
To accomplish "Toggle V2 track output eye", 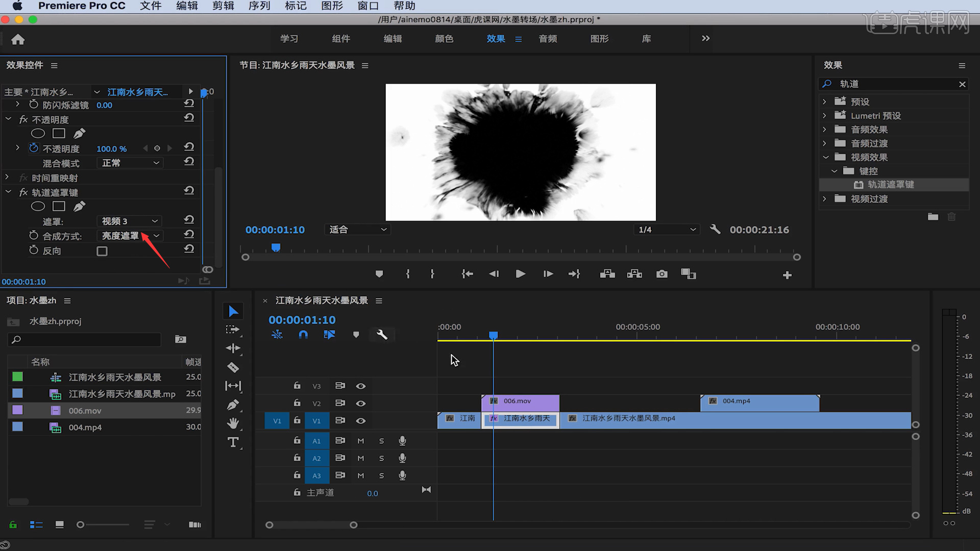I will [x=360, y=404].
